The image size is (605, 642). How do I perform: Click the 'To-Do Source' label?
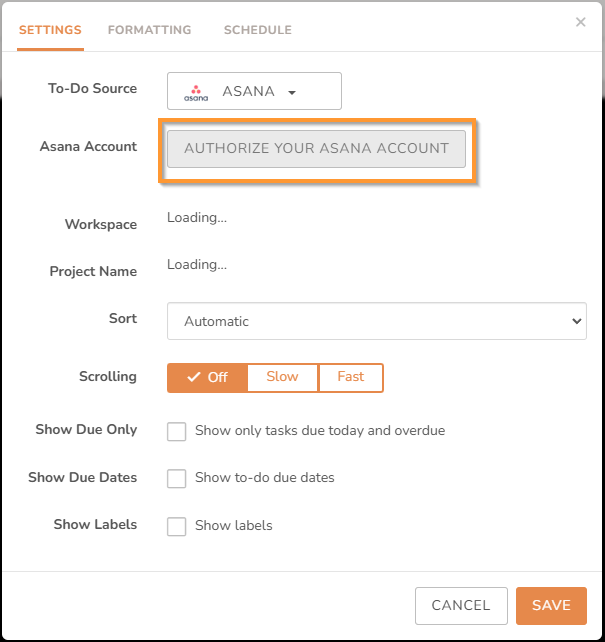point(93,88)
